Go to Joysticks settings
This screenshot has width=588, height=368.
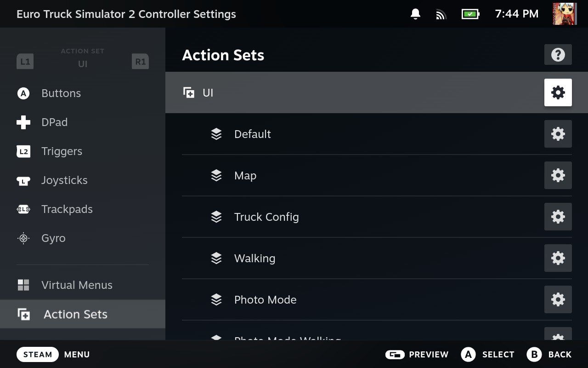[x=64, y=180]
